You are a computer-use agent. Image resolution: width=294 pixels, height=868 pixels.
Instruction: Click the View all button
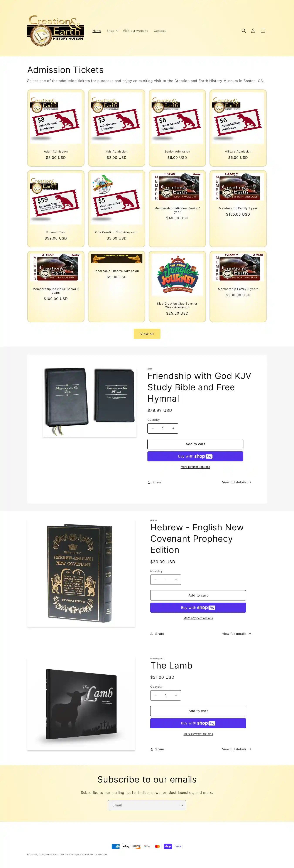(x=147, y=334)
